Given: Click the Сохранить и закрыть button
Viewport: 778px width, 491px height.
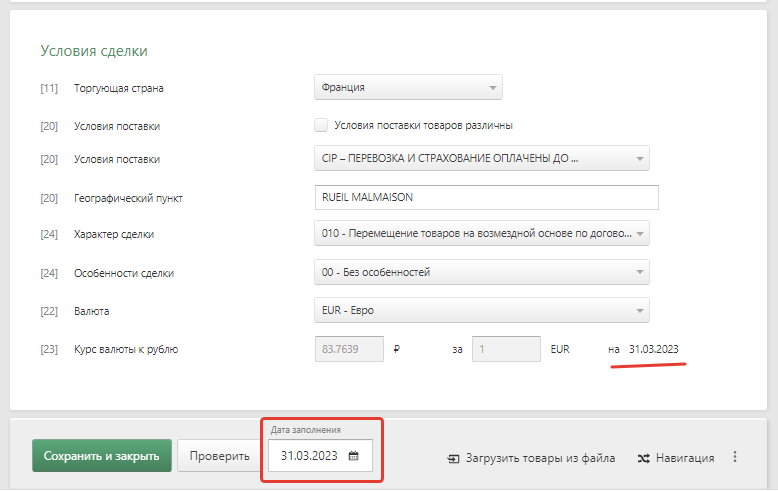Looking at the screenshot, I should (102, 456).
